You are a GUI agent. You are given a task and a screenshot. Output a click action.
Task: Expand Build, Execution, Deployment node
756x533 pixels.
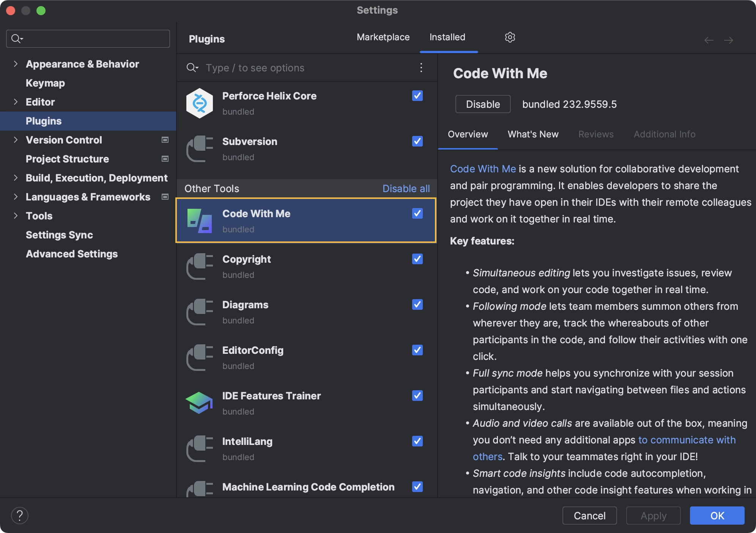[16, 178]
